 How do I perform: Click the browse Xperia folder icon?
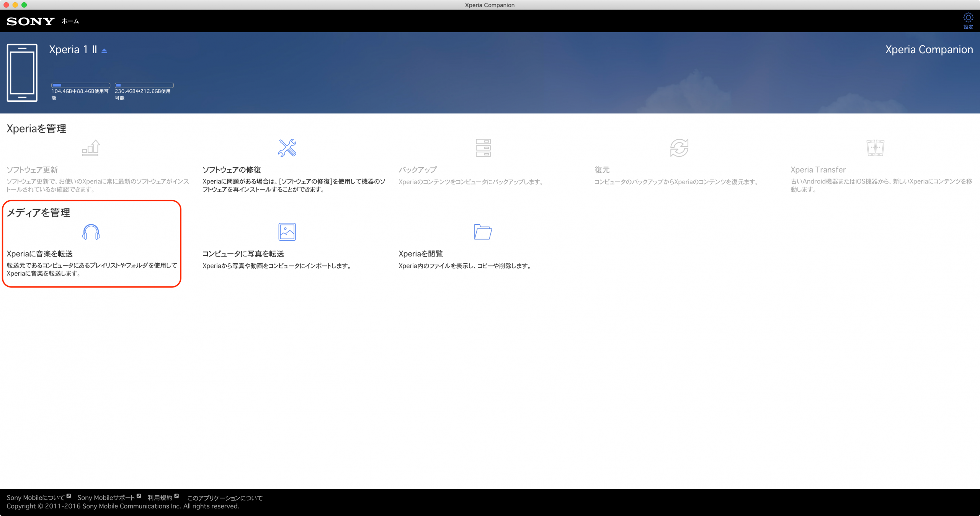point(483,232)
